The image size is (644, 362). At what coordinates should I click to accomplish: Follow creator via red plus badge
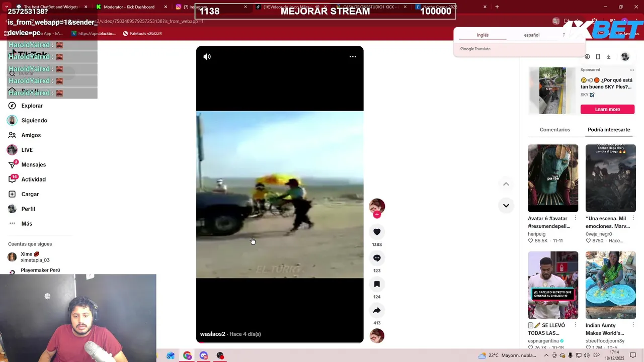(377, 215)
